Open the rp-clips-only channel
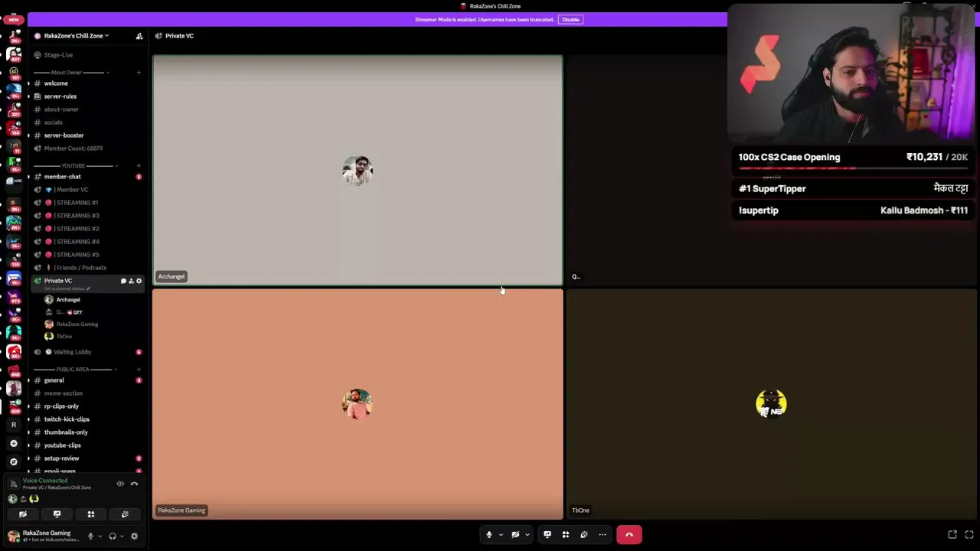Viewport: 980px width, 551px height. [61, 406]
